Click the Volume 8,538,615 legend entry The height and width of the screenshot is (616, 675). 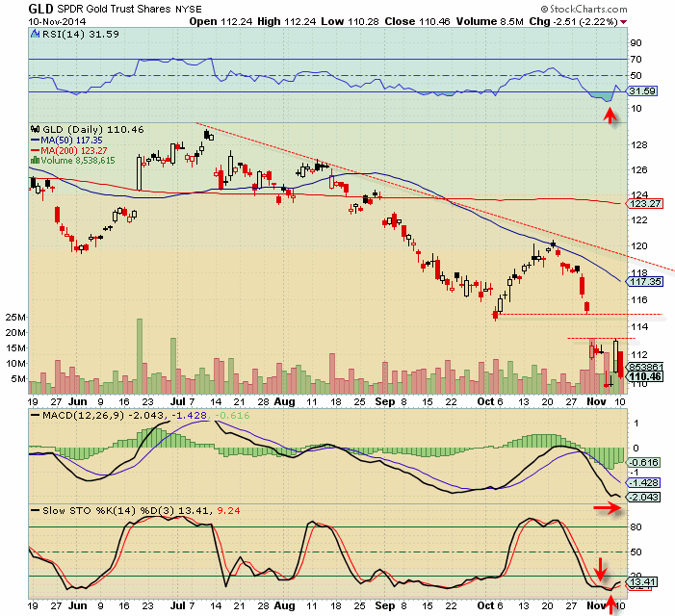[x=78, y=161]
